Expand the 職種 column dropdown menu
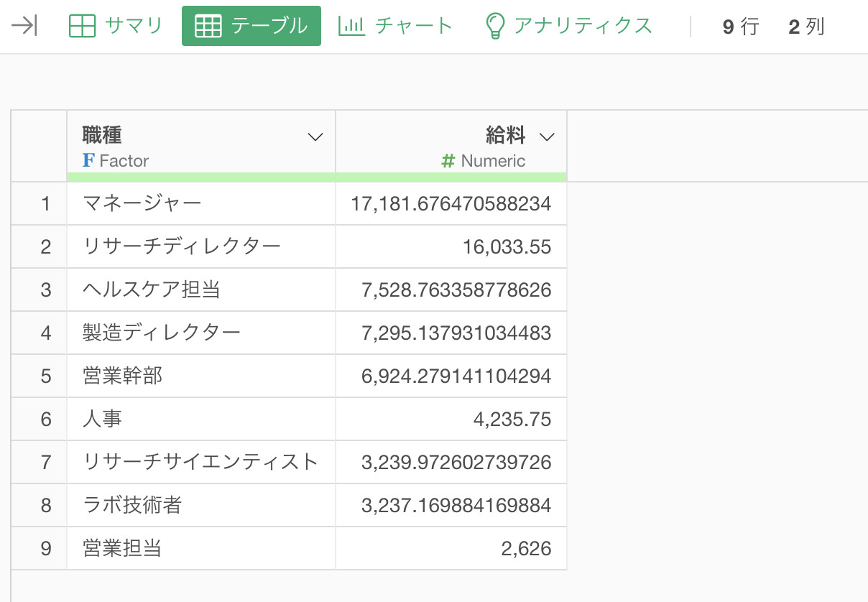868x602 pixels. click(x=315, y=137)
